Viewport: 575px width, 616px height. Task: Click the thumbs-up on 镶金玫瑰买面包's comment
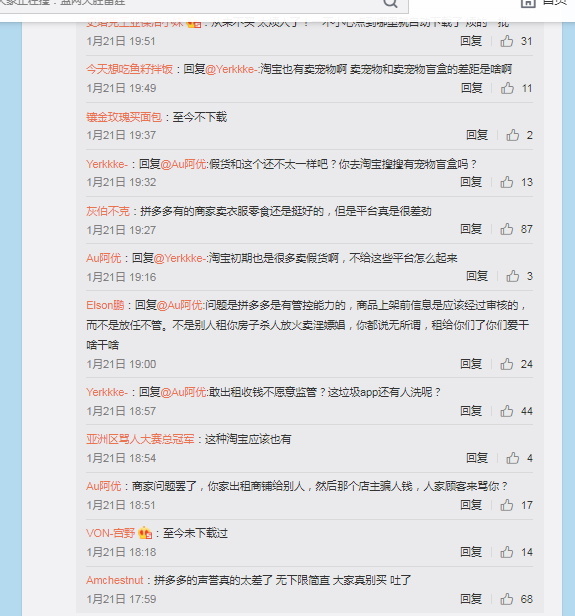[512, 135]
